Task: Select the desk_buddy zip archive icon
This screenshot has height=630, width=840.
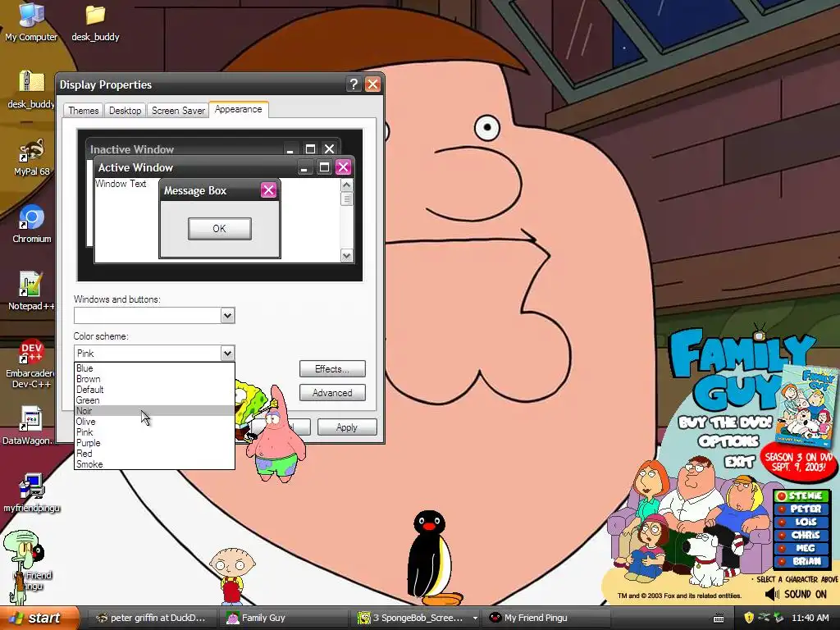Action: coord(31,89)
